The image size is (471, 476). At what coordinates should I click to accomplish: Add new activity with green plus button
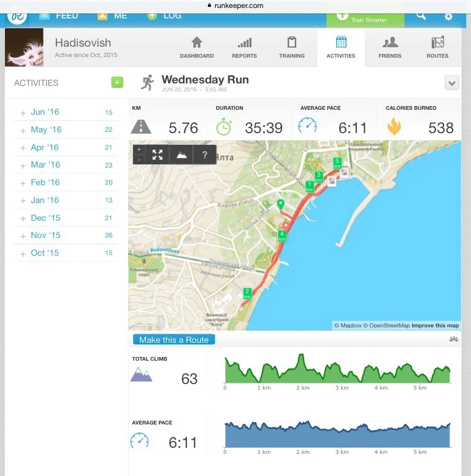pyautogui.click(x=117, y=82)
